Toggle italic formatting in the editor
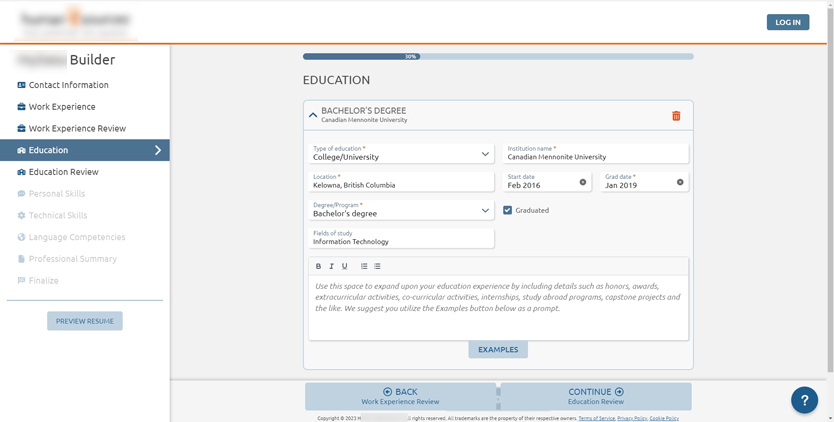 [x=331, y=266]
